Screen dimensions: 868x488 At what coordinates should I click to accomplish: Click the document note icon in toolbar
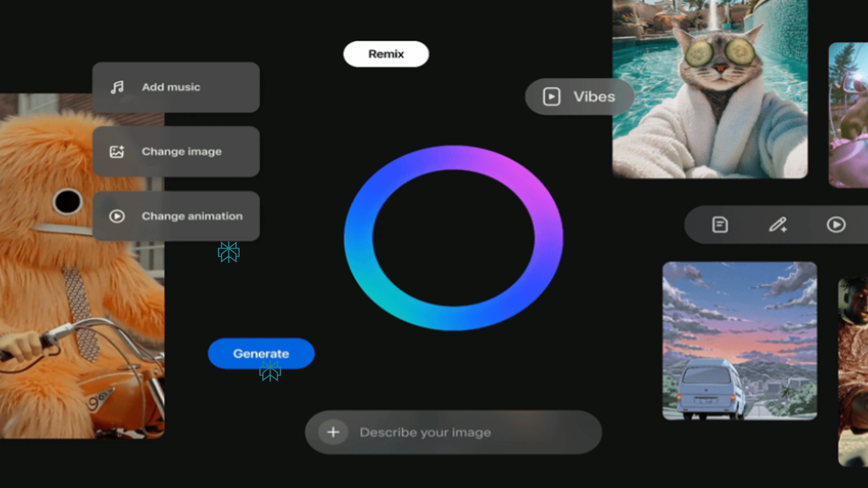720,224
